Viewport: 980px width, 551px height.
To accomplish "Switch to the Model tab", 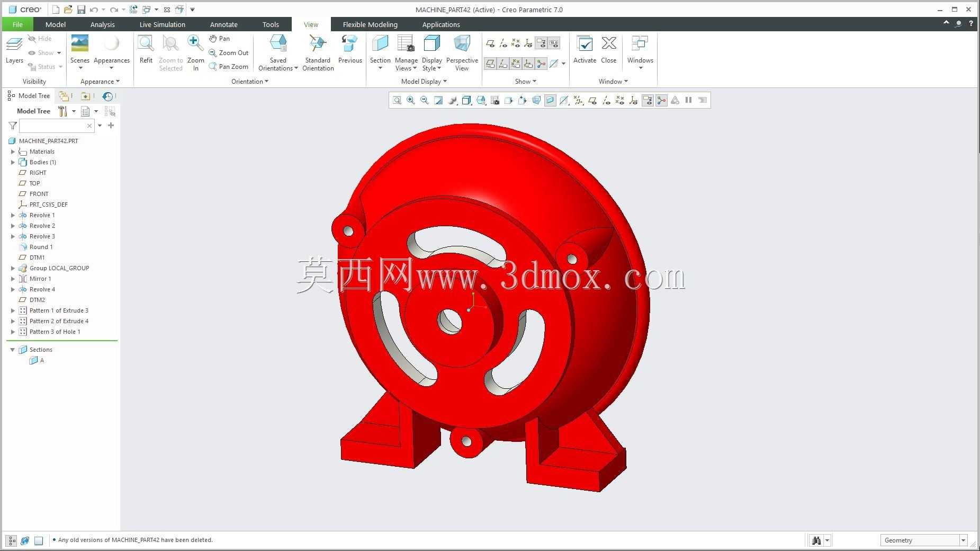I will point(56,24).
